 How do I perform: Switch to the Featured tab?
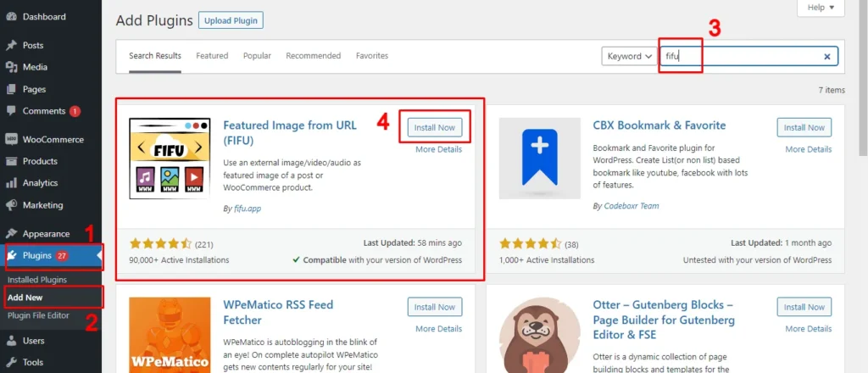pos(212,56)
